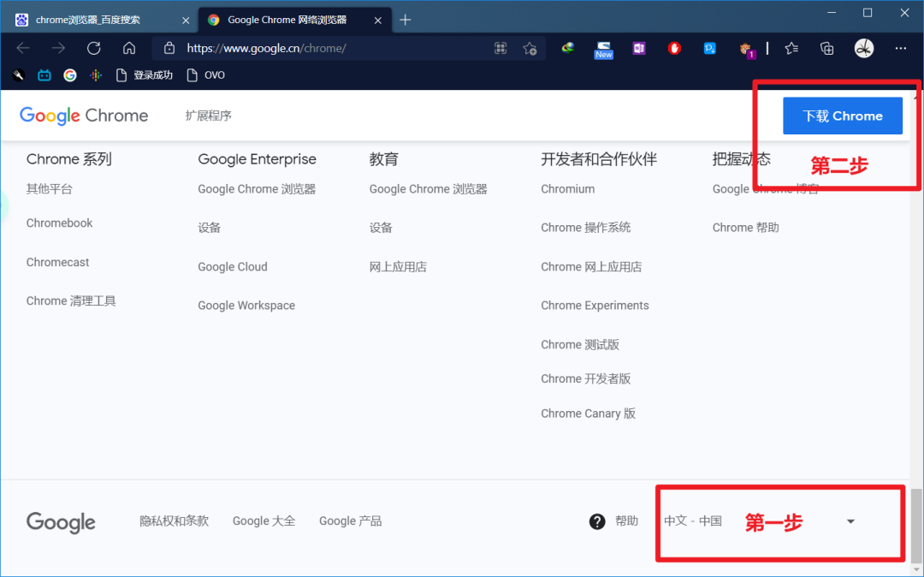Open the 登录成功 bookmark
This screenshot has height=577, width=924.
(145, 74)
